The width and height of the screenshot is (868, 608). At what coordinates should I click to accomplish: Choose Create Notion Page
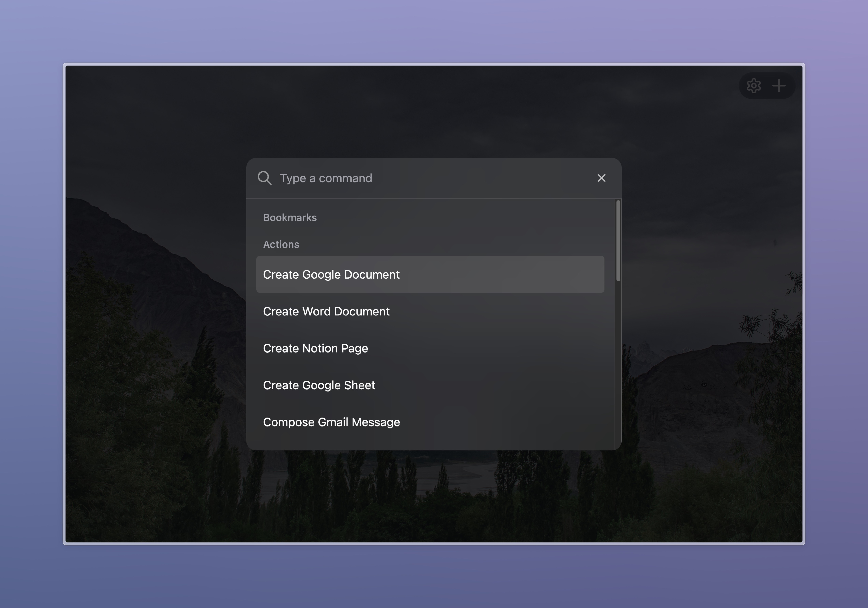[x=430, y=348]
